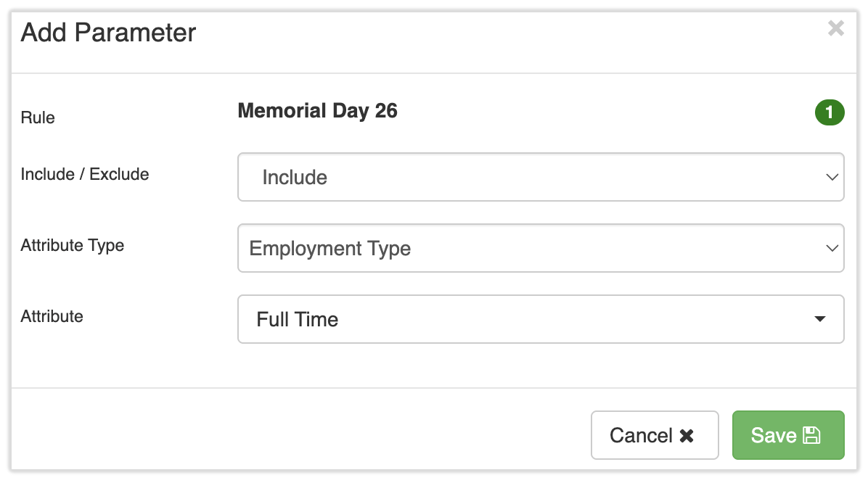Click the Add Parameter dialog title
The height and width of the screenshot is (483, 868).
click(x=108, y=33)
